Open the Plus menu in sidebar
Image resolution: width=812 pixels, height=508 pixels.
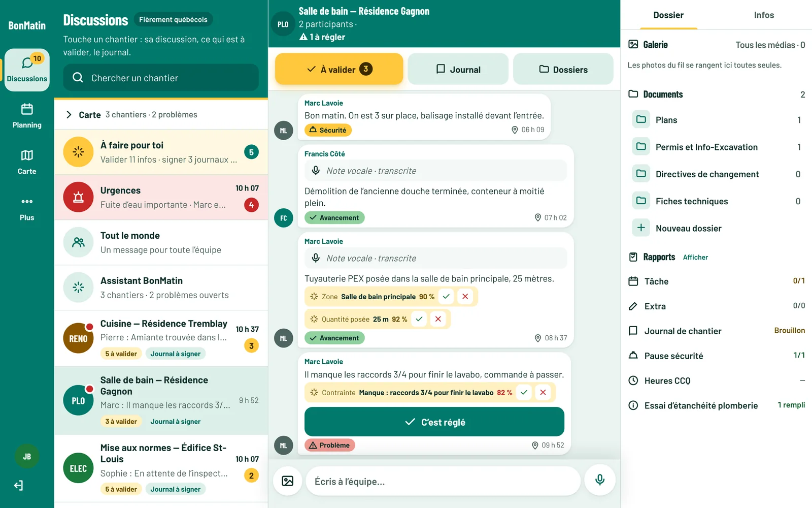click(x=27, y=209)
